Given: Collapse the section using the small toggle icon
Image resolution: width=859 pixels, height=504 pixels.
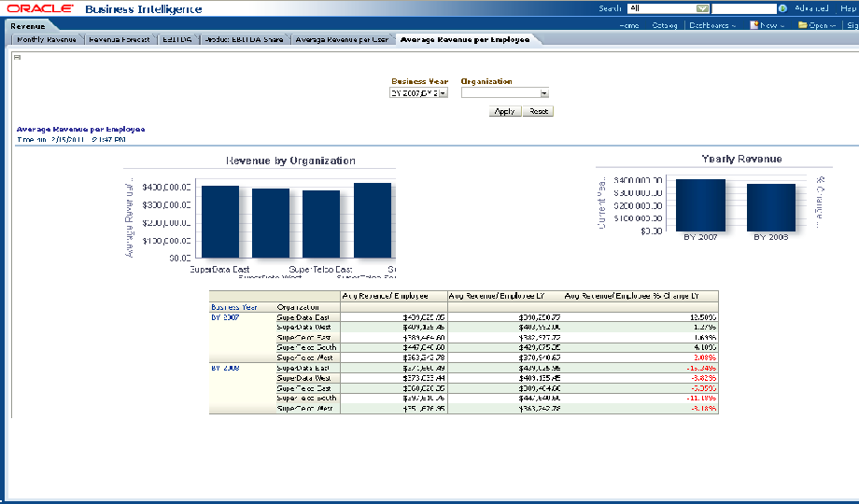Looking at the screenshot, I should click(x=17, y=57).
